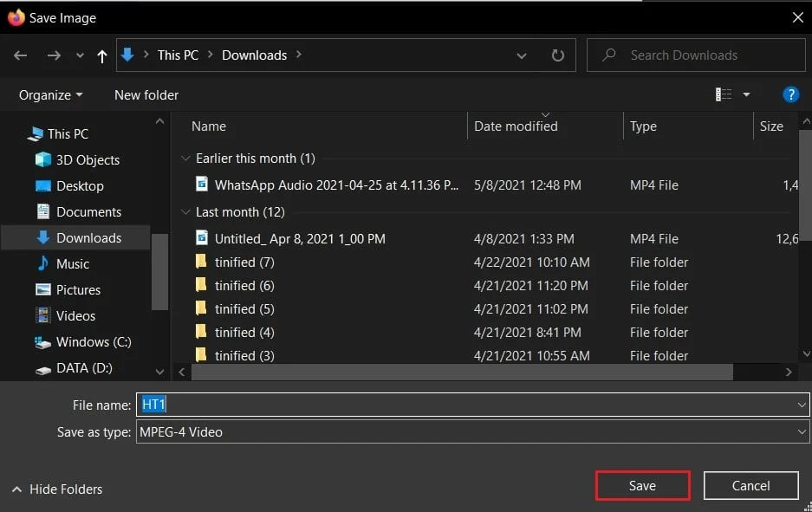Image resolution: width=812 pixels, height=512 pixels.
Task: Click the Save button
Action: point(642,485)
